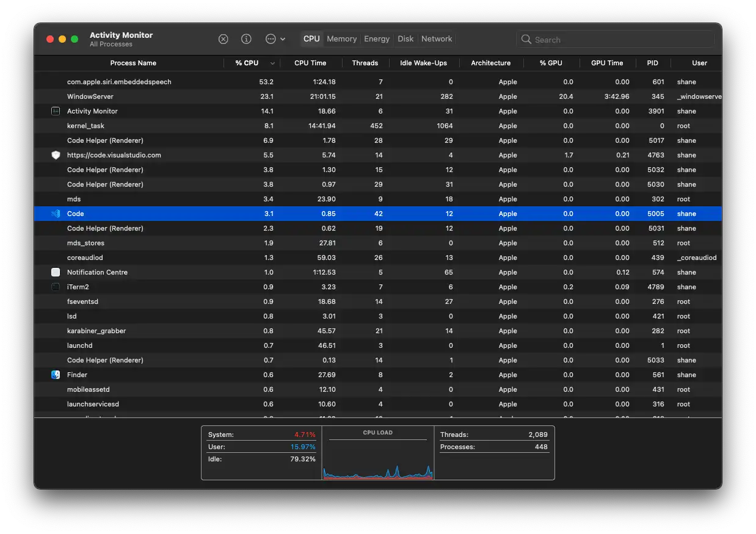Click the search magnifier icon
This screenshot has height=534, width=756.
coord(526,39)
